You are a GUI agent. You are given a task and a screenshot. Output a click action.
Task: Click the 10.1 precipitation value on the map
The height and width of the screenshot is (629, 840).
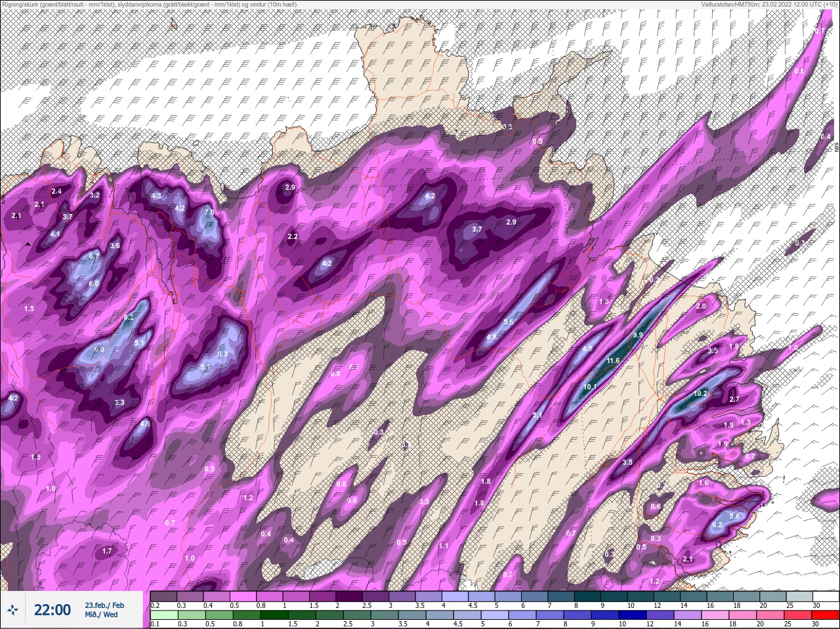click(590, 387)
